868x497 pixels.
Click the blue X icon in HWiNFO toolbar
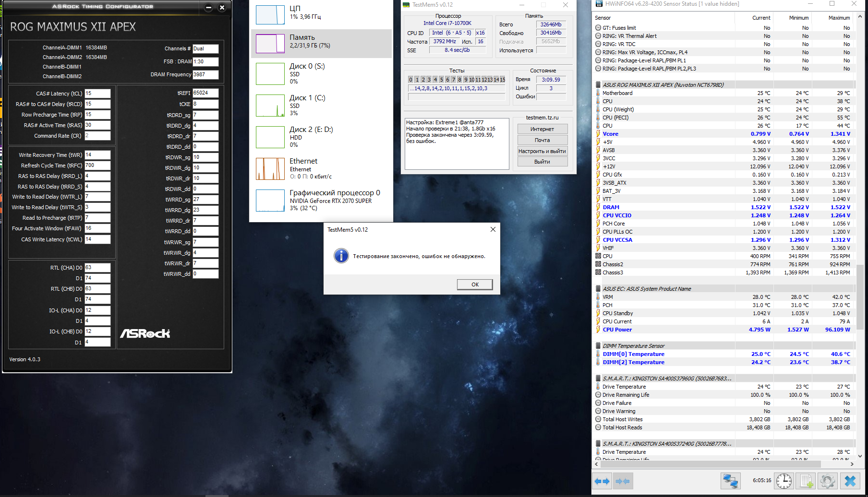point(850,481)
